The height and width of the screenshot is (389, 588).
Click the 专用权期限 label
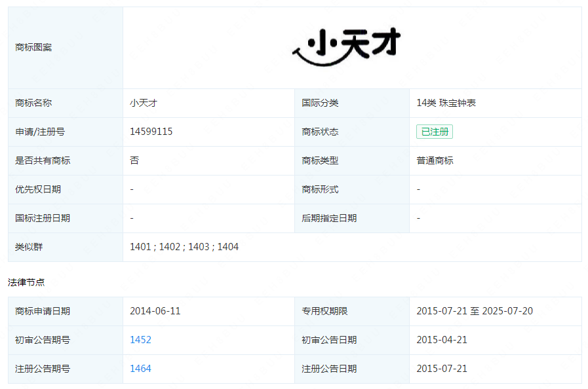(x=324, y=312)
